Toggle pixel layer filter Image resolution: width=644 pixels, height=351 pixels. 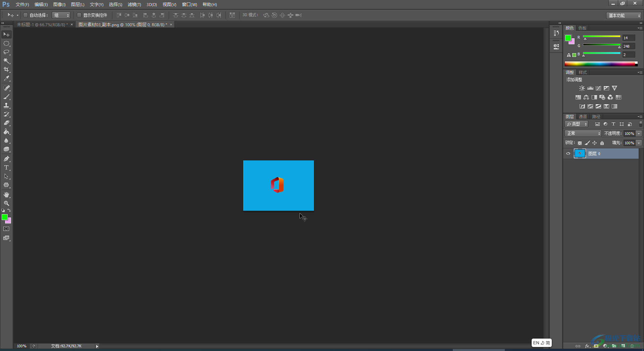pyautogui.click(x=597, y=124)
